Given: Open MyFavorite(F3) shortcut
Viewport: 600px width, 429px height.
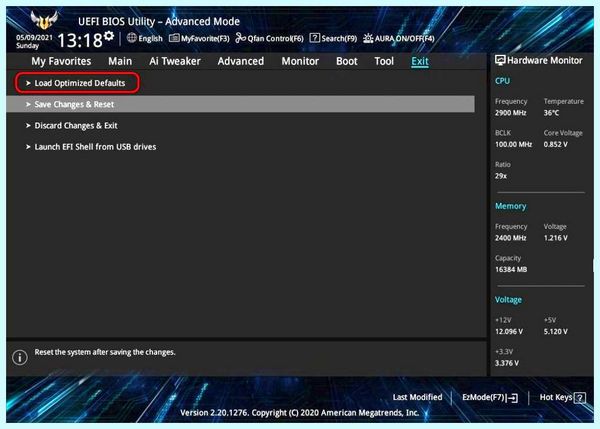Looking at the screenshot, I should point(205,39).
